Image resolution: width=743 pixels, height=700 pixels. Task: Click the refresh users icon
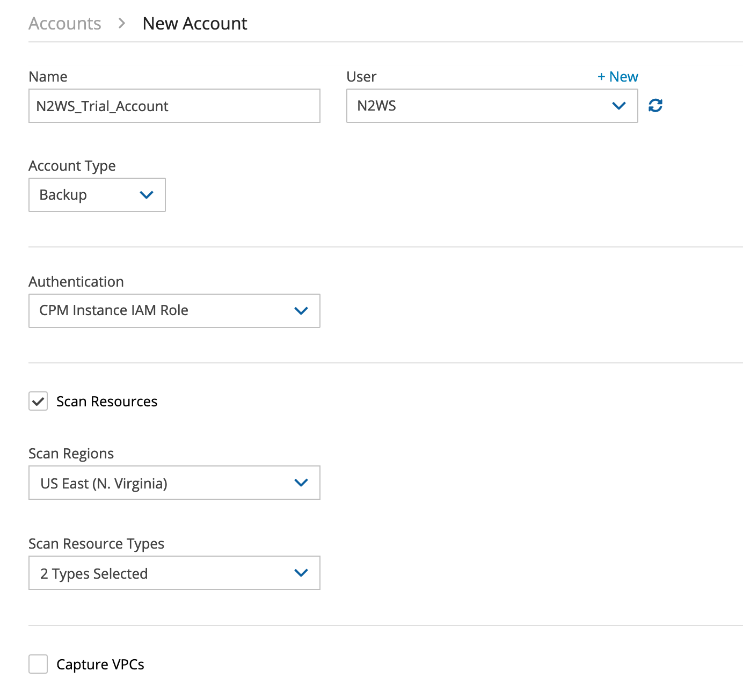coord(655,106)
